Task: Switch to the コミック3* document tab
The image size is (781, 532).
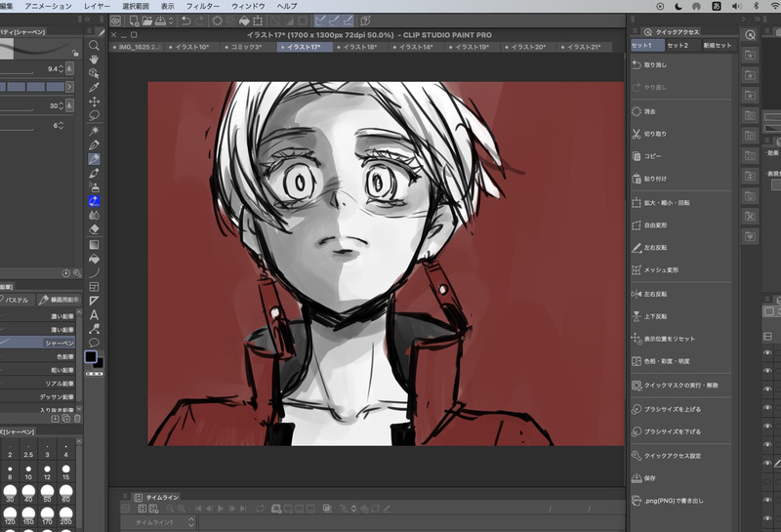Action: coord(246,47)
